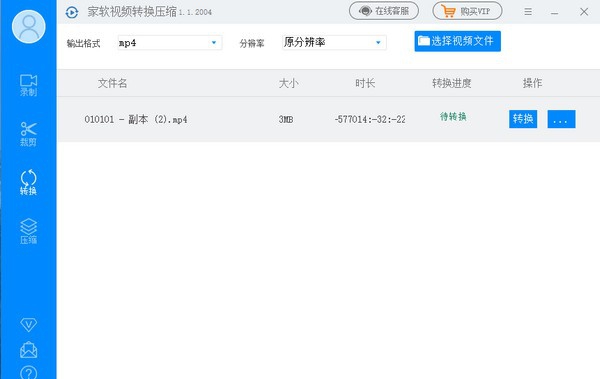Click the 待转换 status text
This screenshot has height=379, width=600.
(x=453, y=116)
